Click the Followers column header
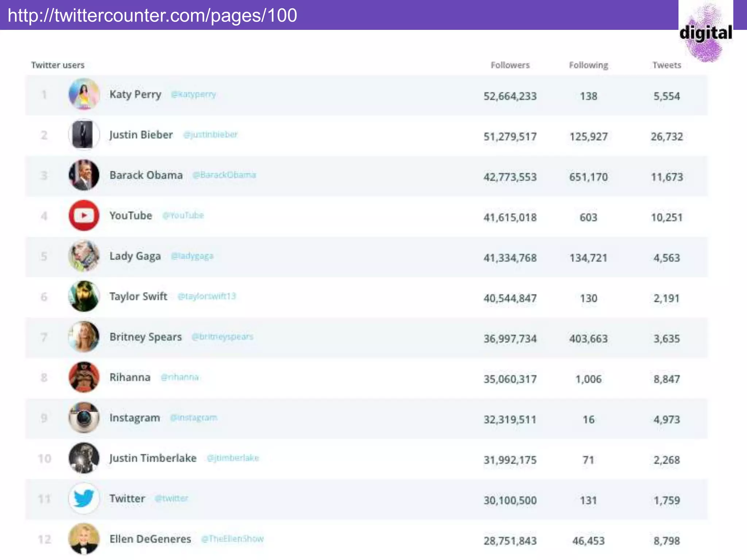The image size is (747, 560). coord(510,65)
